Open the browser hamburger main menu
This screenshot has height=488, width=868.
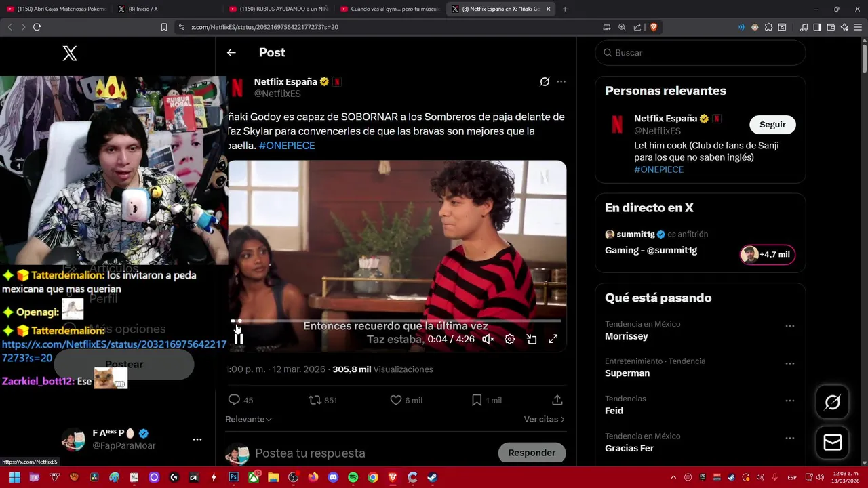coord(859,27)
